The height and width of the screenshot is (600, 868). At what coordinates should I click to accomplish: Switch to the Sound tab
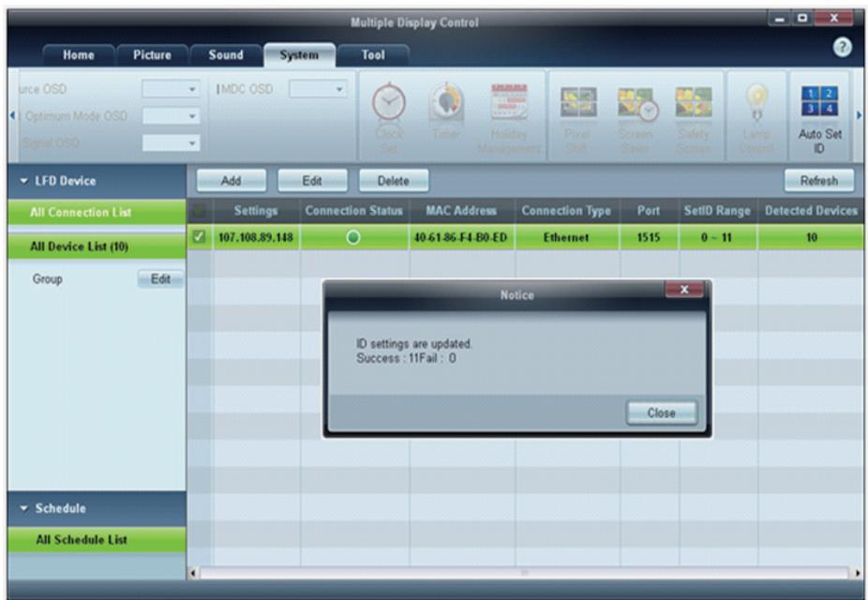[x=226, y=55]
